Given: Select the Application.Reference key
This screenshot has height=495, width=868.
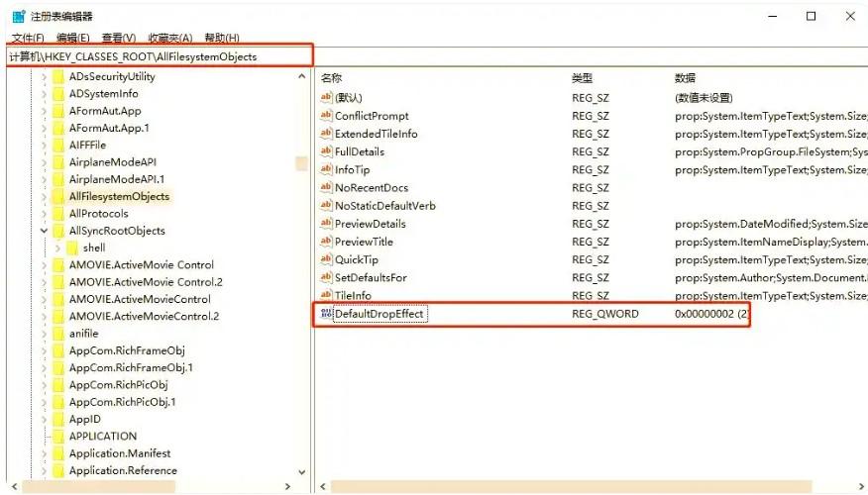Looking at the screenshot, I should pos(123,470).
